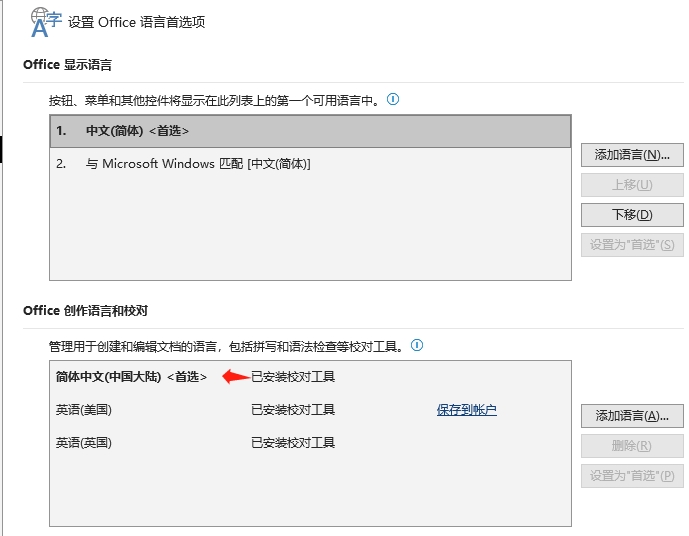Select 英语(美国) authoring language row
This screenshot has width=689, height=536.
[310, 410]
